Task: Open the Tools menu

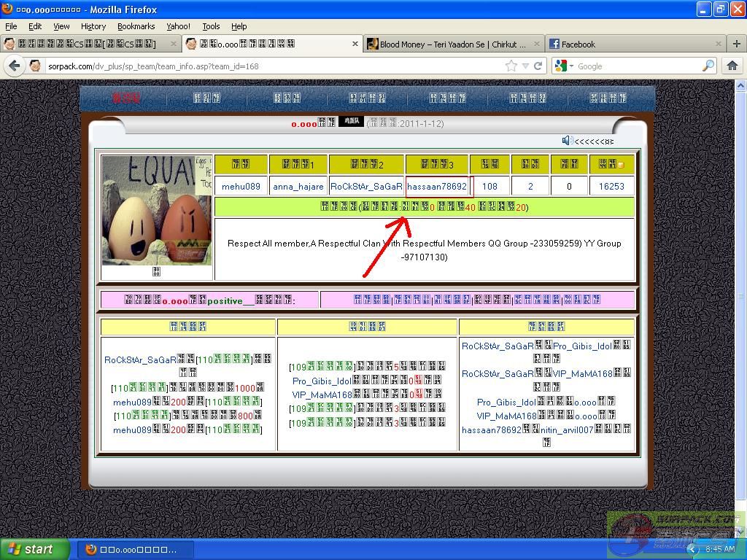Action: [x=211, y=26]
